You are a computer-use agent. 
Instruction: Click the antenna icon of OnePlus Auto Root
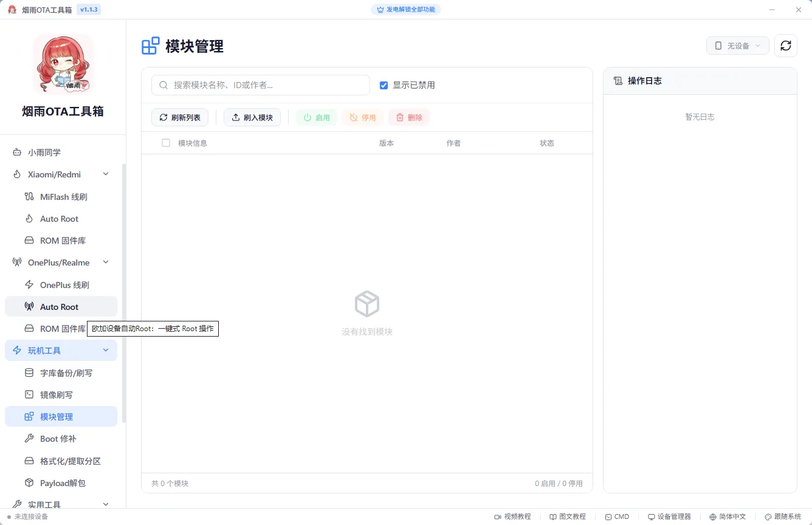(29, 307)
